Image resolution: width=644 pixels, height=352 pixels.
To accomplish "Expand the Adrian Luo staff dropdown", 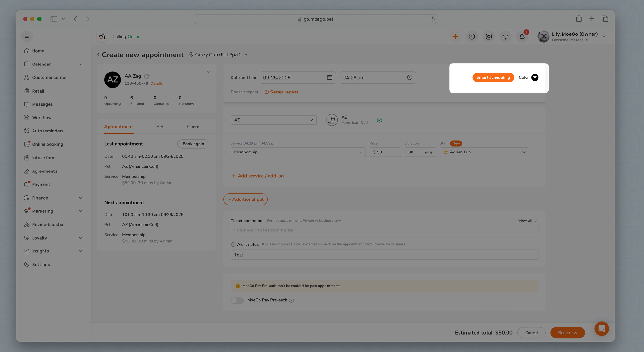I will click(484, 152).
